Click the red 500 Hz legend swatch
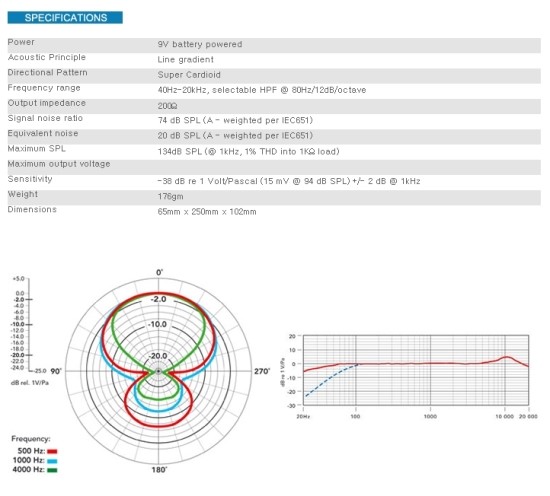The image size is (550, 496). click(52, 451)
